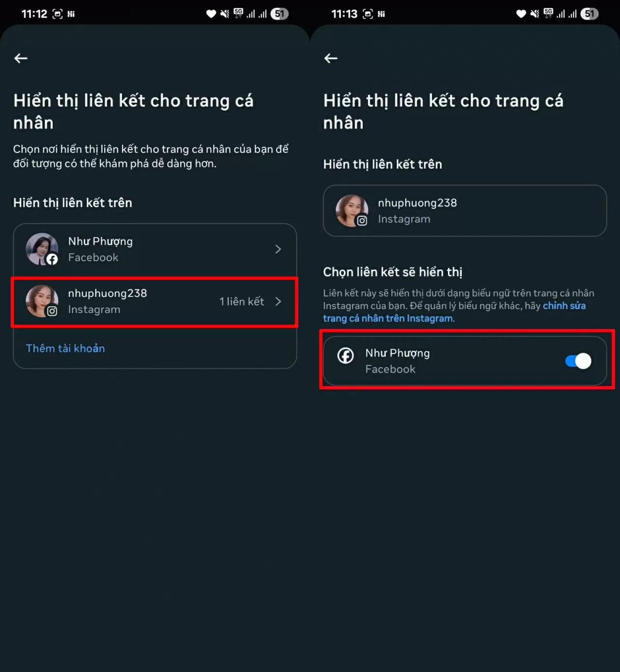
Task: Tap the back arrow on the left screen
Action: click(21, 58)
